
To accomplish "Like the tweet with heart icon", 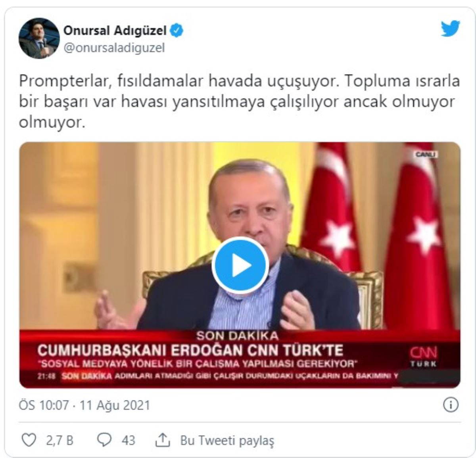I will (28, 440).
